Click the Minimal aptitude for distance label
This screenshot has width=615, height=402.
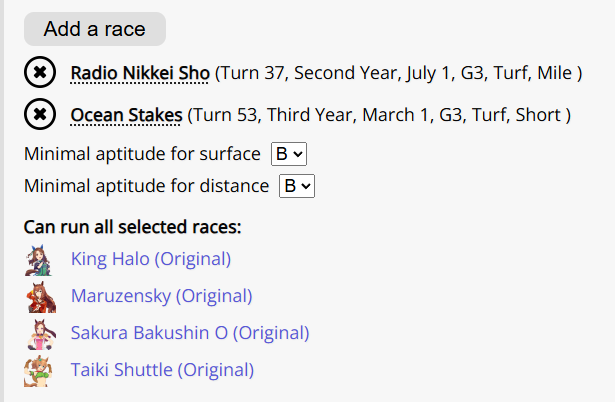pyautogui.click(x=146, y=186)
